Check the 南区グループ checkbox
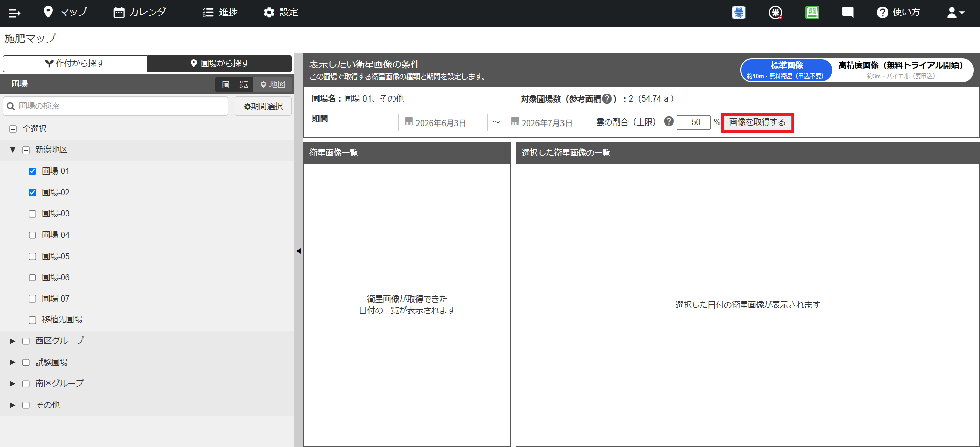This screenshot has width=980, height=447. 26,384
